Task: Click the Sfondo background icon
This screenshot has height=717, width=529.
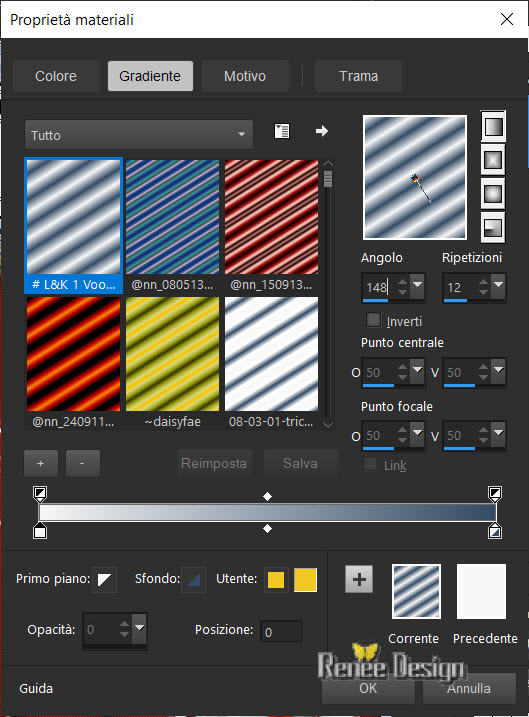Action: pos(193,579)
